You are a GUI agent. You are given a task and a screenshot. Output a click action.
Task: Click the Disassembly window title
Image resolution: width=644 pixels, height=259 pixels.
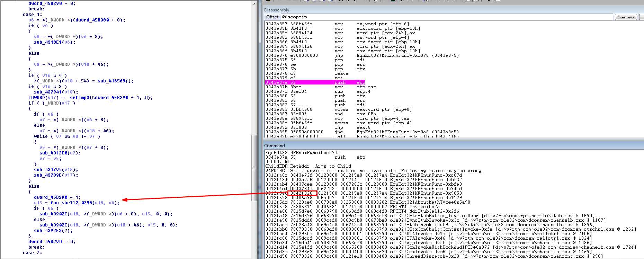click(277, 10)
